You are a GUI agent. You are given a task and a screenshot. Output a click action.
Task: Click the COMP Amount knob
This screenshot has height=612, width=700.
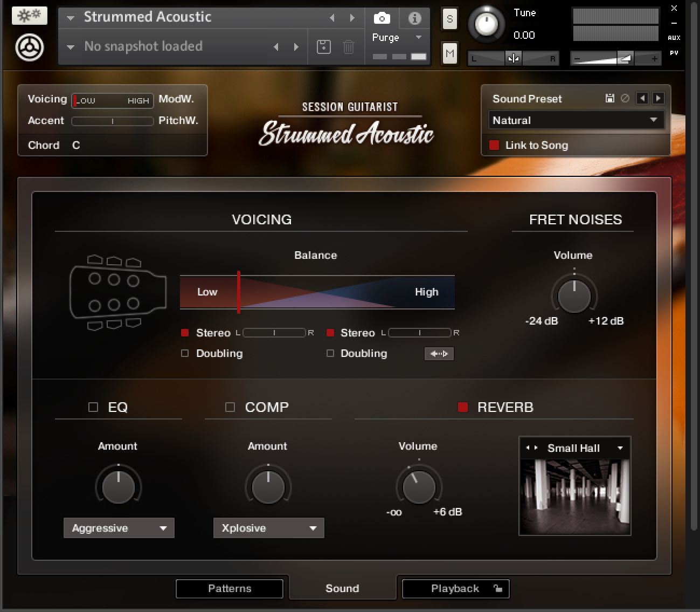click(x=268, y=486)
